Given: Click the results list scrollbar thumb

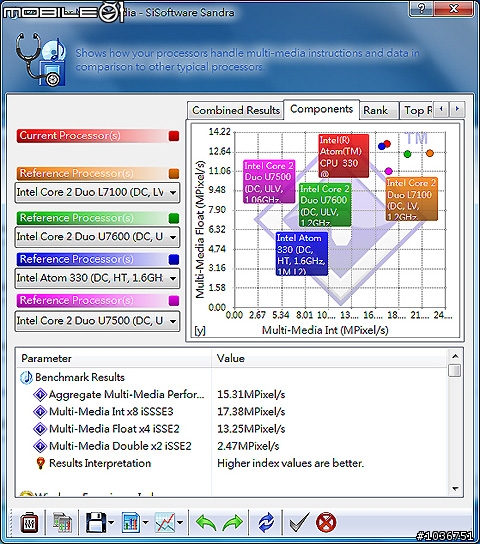Looking at the screenshot, I should (455, 371).
